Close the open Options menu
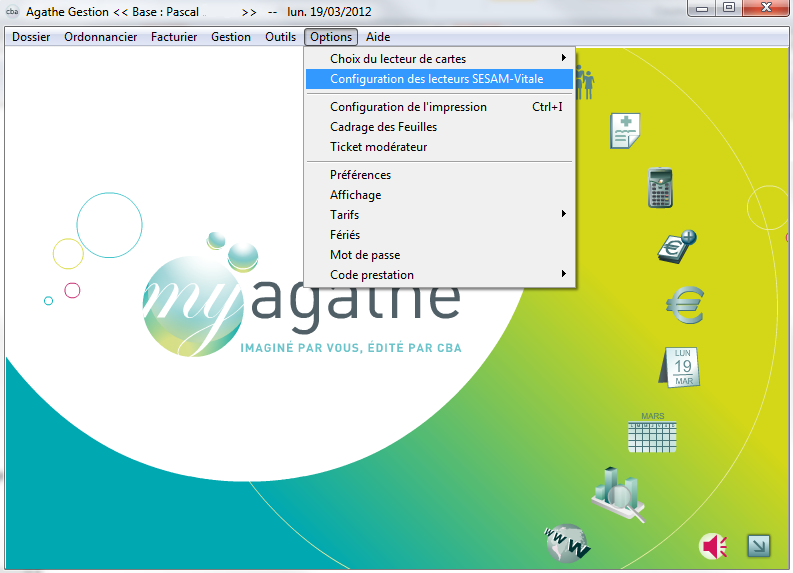This screenshot has height=573, width=793. tap(331, 37)
